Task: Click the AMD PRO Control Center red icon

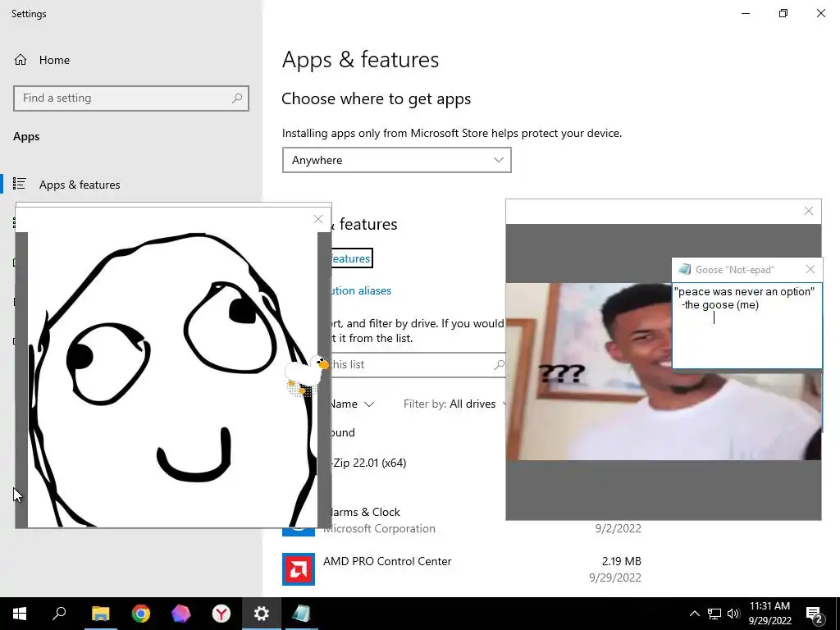Action: click(x=299, y=569)
